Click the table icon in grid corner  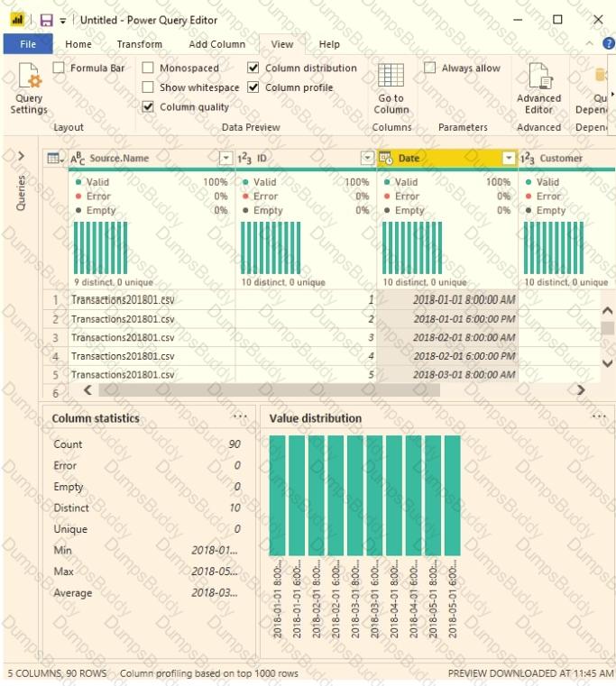[55, 159]
